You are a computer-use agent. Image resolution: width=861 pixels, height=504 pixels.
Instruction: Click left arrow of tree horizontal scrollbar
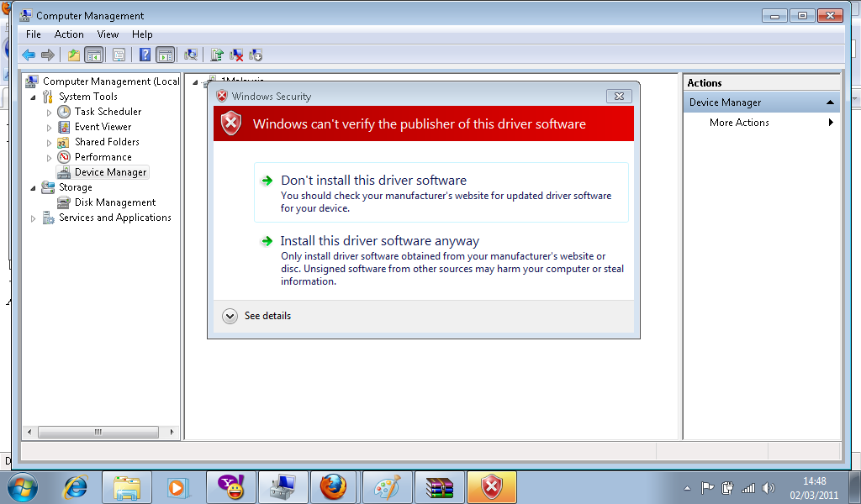pyautogui.click(x=29, y=432)
